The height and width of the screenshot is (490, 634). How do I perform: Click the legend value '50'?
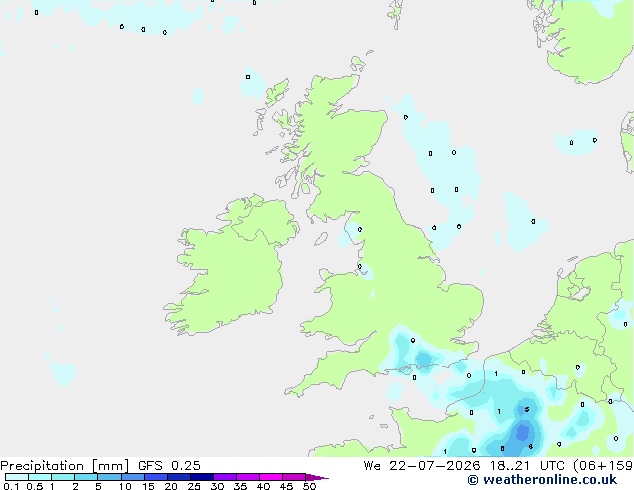coord(309,486)
